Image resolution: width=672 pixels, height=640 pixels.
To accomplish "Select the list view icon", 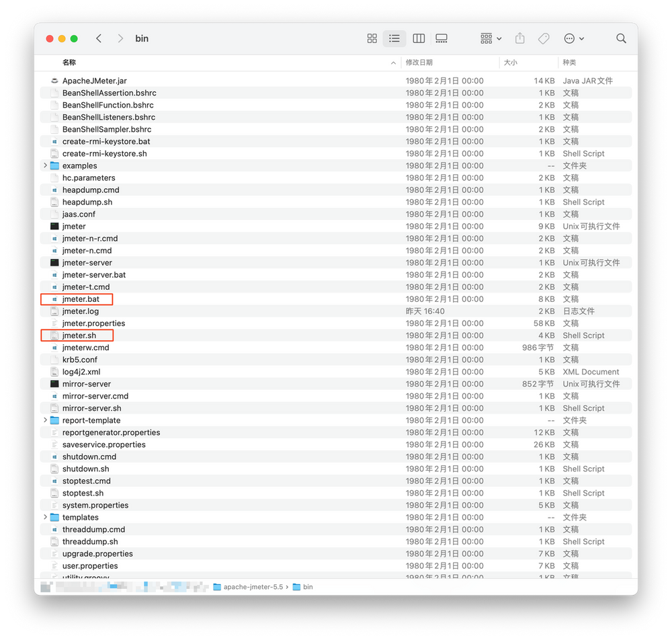I will 394,38.
